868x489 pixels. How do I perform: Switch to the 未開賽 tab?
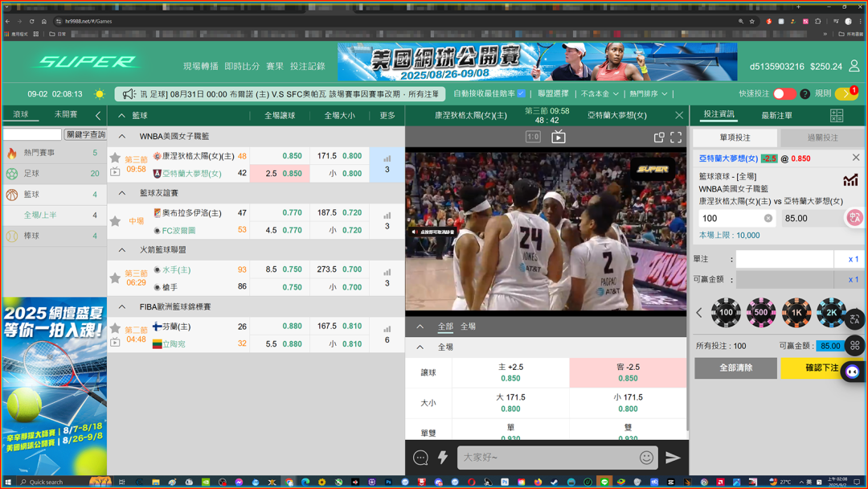tap(65, 114)
